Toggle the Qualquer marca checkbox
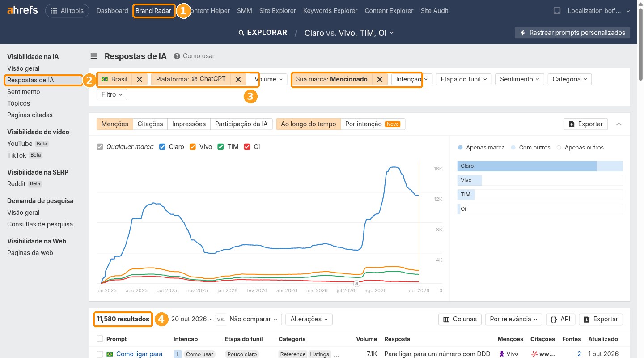644x358 pixels. click(x=100, y=147)
